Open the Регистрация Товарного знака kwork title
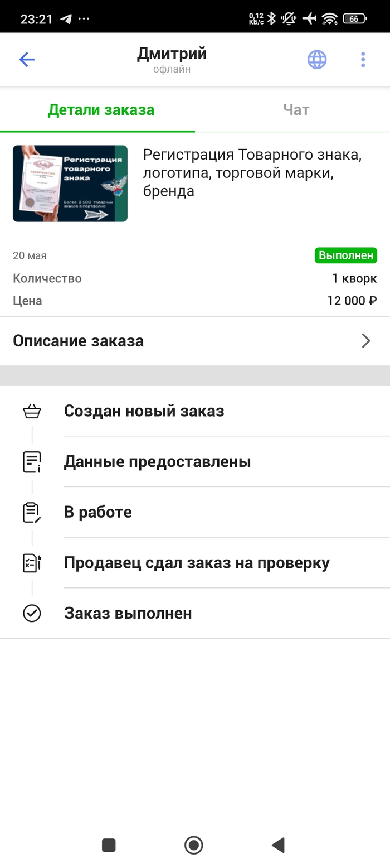390x868 pixels. coord(252,173)
